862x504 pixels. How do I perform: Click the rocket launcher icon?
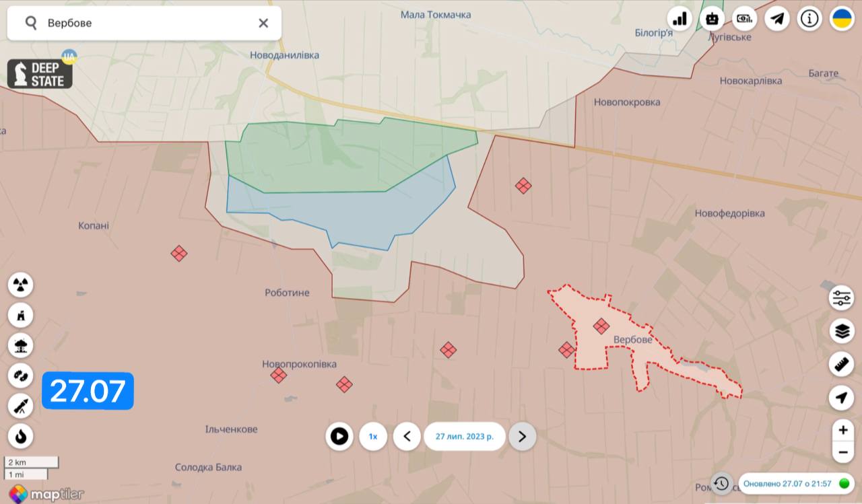pos(21,406)
